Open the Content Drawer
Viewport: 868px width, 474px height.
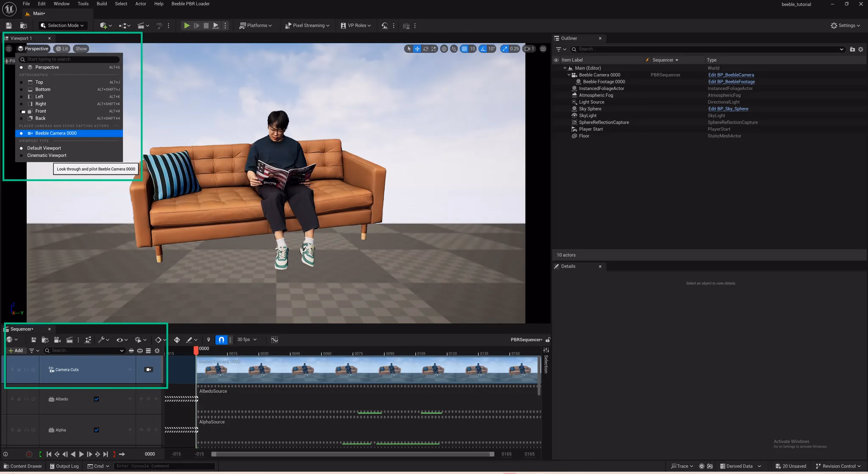[23, 466]
